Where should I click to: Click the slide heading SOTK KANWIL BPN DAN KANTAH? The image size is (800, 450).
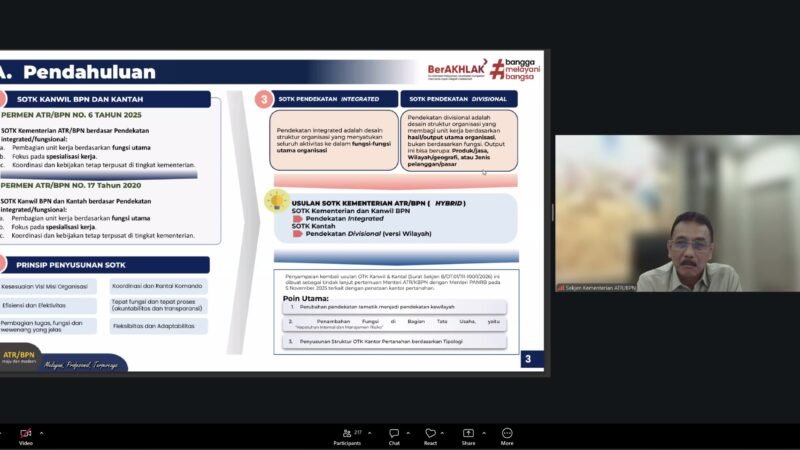(80, 99)
